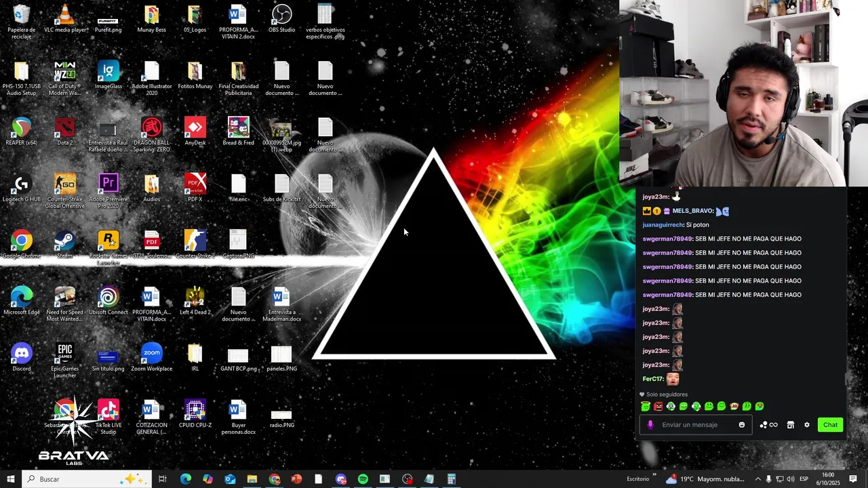Expand the Escritorio toolbar chevron
The image size is (868, 488).
click(x=654, y=475)
